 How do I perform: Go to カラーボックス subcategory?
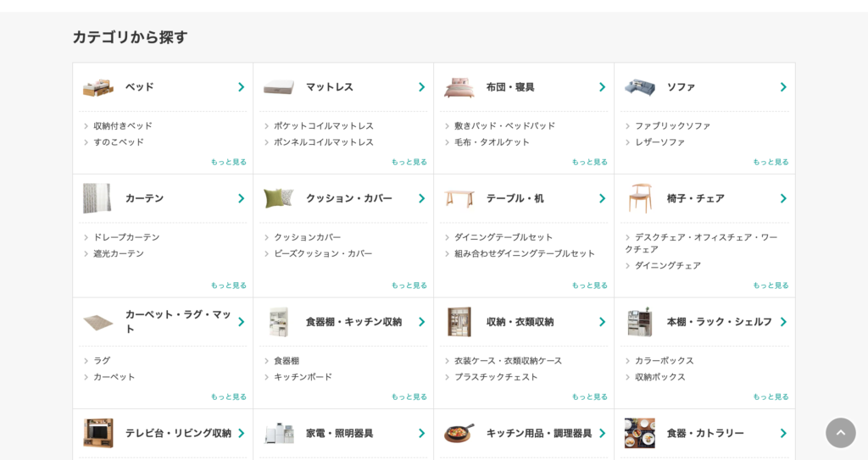pos(664,361)
